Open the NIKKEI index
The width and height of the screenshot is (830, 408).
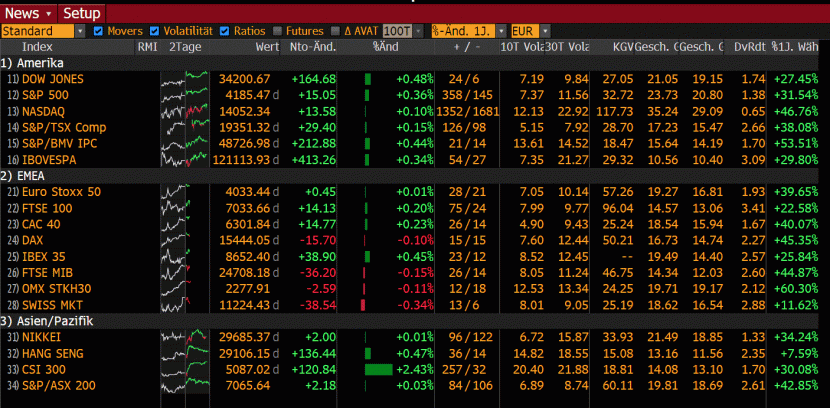click(x=40, y=337)
